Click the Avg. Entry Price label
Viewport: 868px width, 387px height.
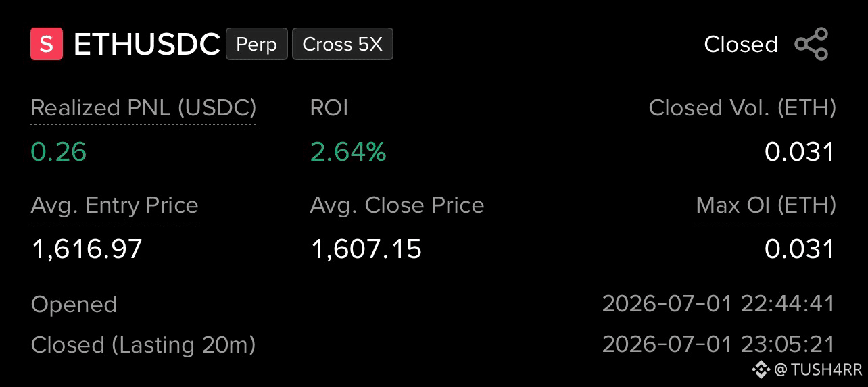(x=115, y=205)
